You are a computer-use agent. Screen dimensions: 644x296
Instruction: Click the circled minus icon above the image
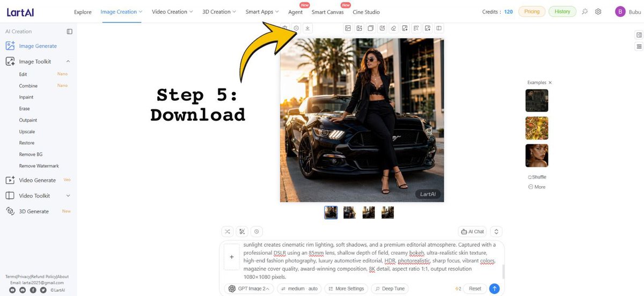[x=296, y=28]
